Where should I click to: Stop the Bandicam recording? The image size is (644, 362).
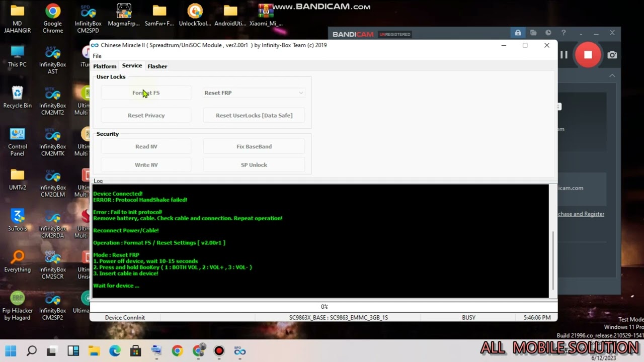pyautogui.click(x=588, y=55)
